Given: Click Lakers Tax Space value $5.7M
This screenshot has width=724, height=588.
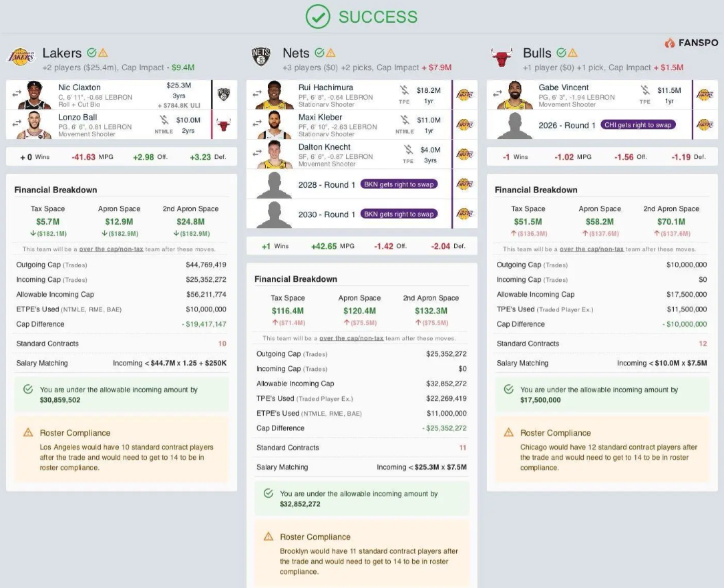Looking at the screenshot, I should click(x=48, y=222).
